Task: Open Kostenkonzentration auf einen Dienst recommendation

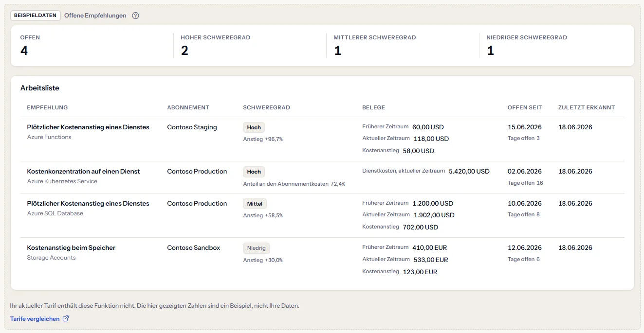Action: [84, 172]
